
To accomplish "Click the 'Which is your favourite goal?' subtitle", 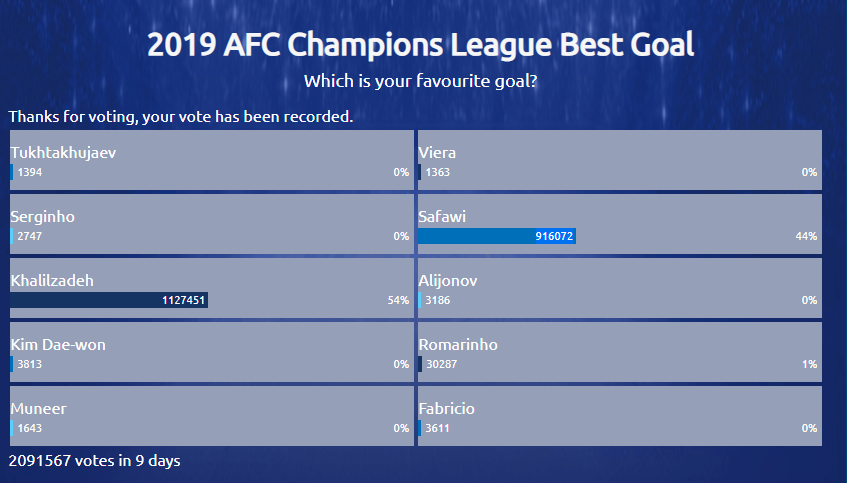I will [421, 81].
